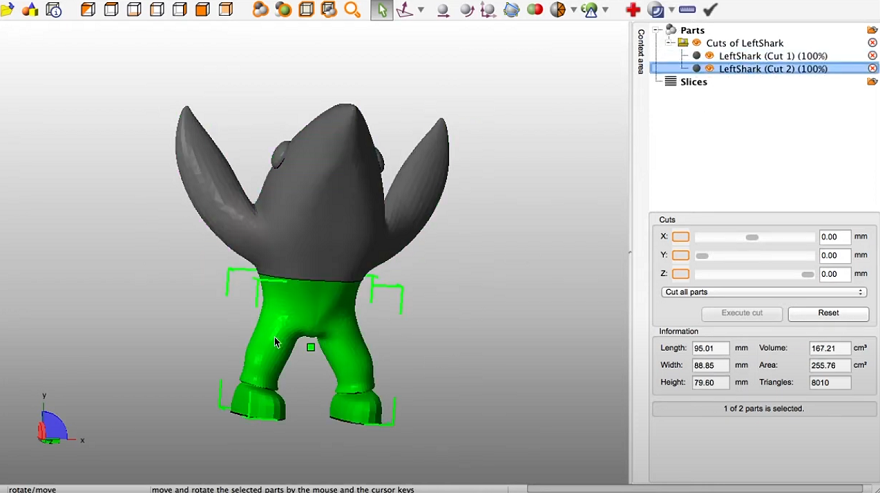880x493 pixels.
Task: Remove LeftShark (Cut 1) with red X
Action: pyautogui.click(x=872, y=56)
